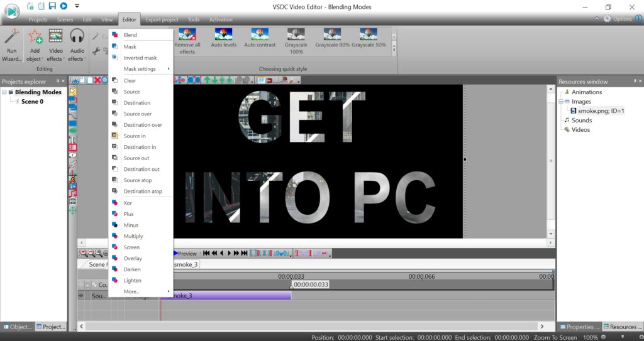The width and height of the screenshot is (644, 341).
Task: Click the timeline zoom in magnifier
Action: (84, 253)
